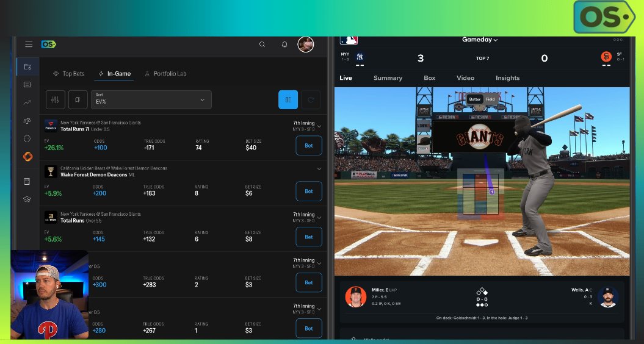Viewport: 644px width, 344px height.
Task: Click Bet on Total Runs Over 5.5
Action: coord(309,237)
